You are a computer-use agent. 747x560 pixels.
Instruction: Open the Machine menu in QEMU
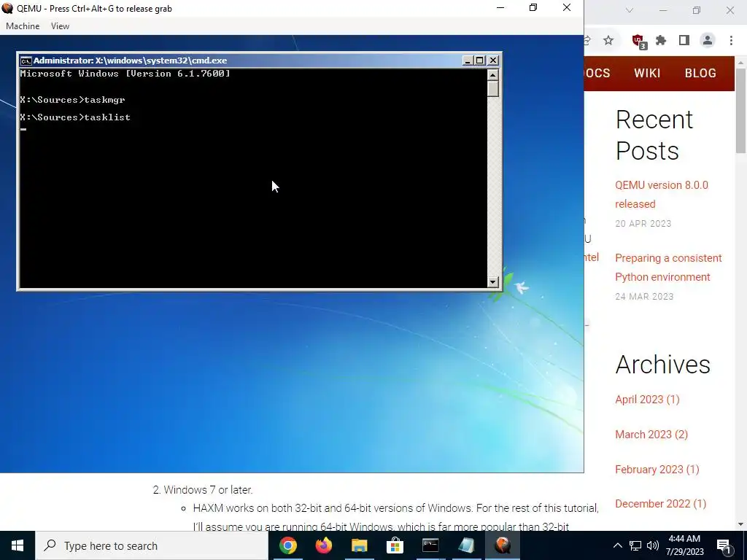click(x=23, y=26)
